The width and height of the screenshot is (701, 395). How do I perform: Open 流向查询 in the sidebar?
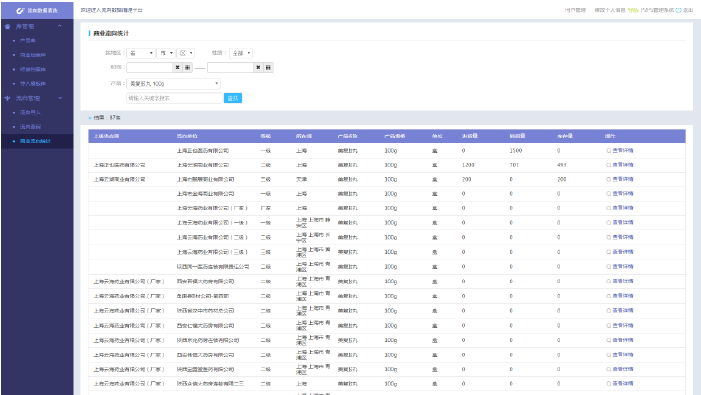[x=30, y=126]
